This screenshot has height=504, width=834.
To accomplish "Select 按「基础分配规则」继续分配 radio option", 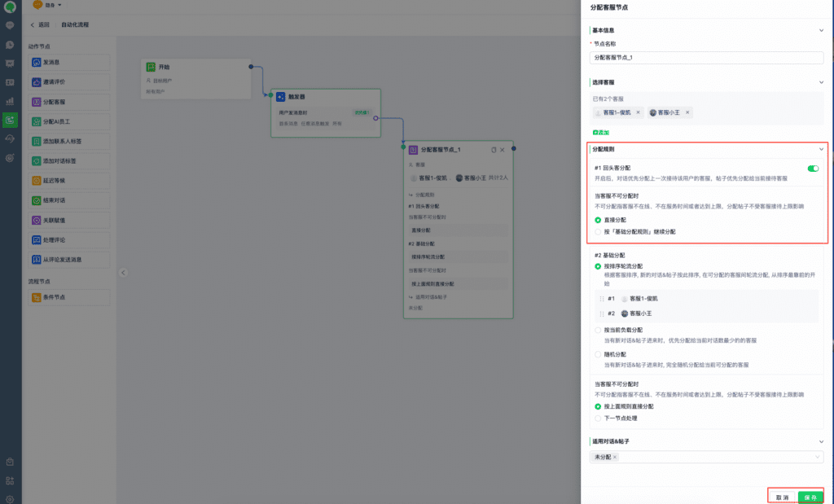I will 599,232.
